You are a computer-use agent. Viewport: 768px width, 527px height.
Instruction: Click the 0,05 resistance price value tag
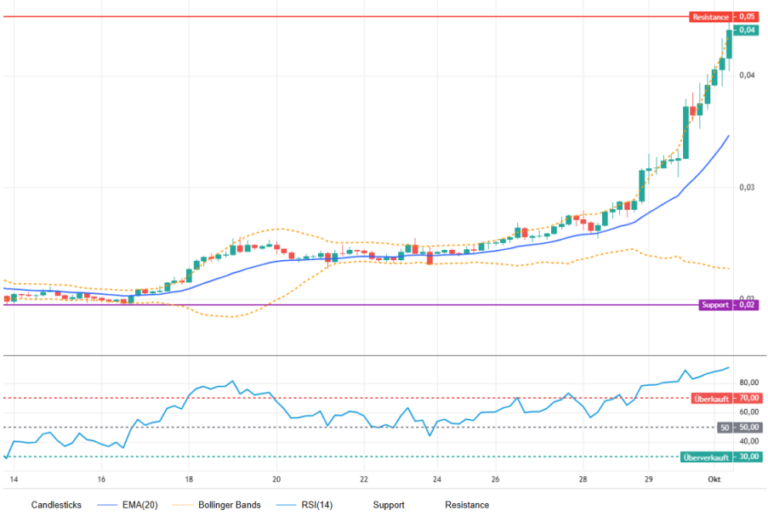746,17
